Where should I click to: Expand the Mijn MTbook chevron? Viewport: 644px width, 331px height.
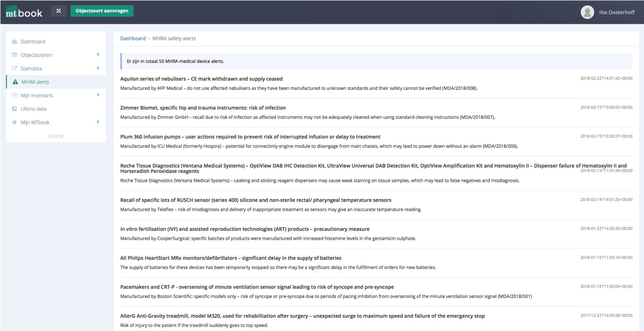[98, 122]
